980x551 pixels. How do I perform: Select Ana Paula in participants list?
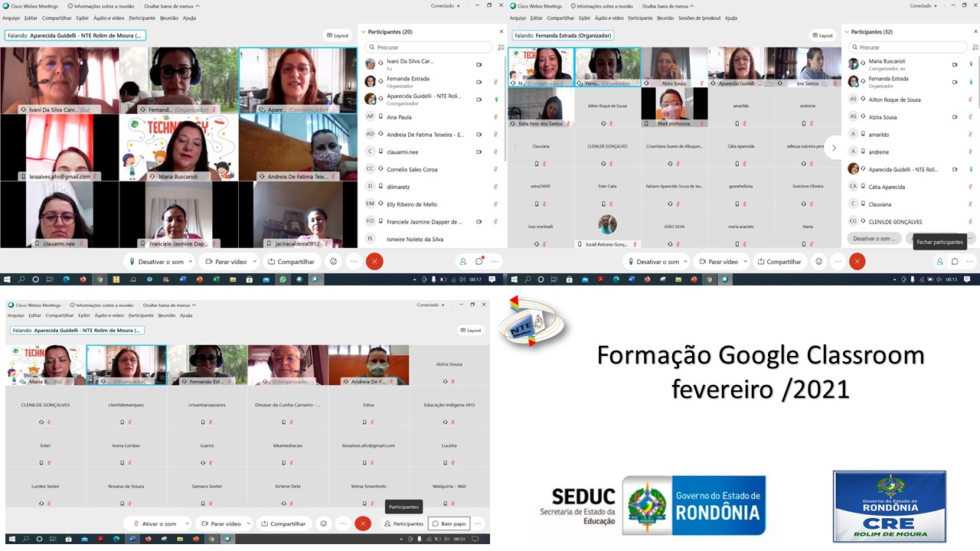433,117
